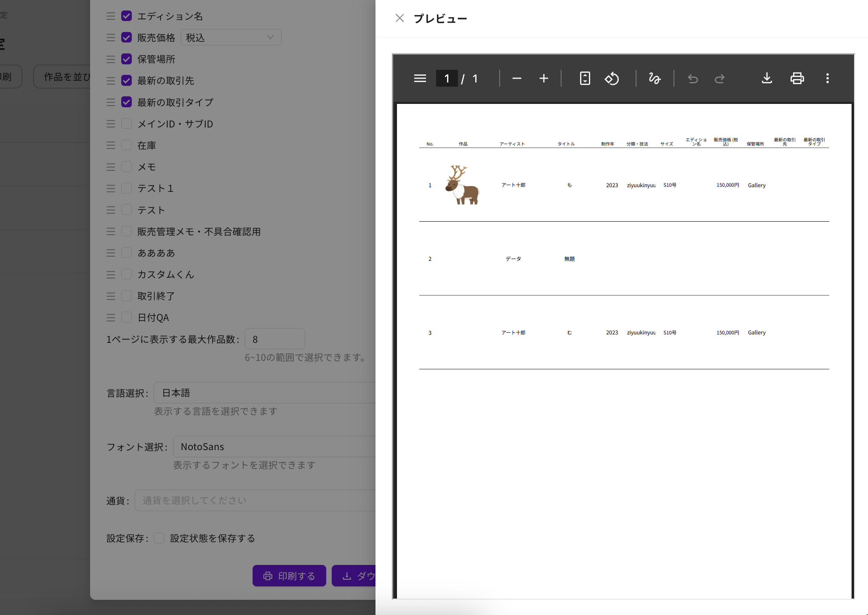Open the PDF viewer's hamburger menu

pos(420,78)
